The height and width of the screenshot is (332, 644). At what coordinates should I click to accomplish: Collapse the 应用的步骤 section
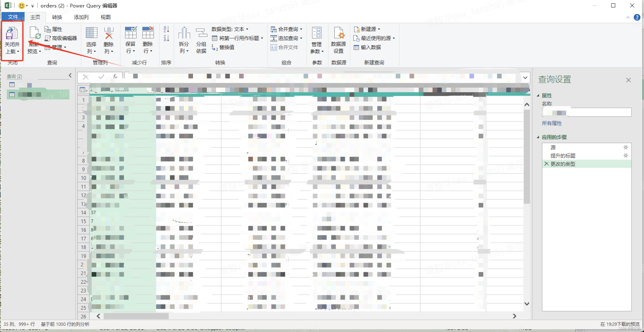538,137
